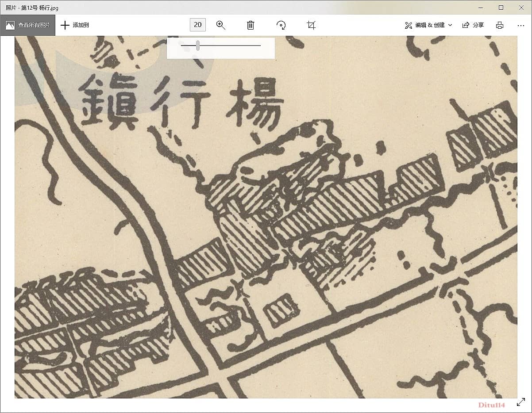Viewport: 532px width, 413px height.
Task: Print the map with the printer icon
Action: point(500,25)
